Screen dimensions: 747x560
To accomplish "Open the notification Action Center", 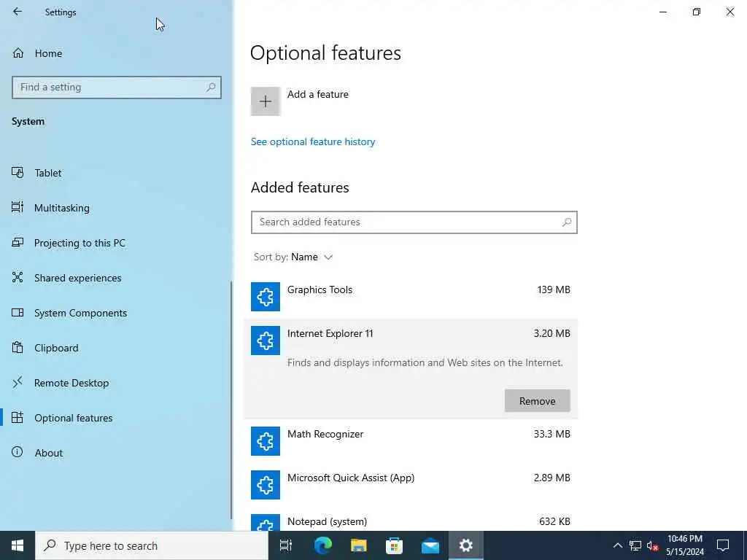I will pos(723,545).
